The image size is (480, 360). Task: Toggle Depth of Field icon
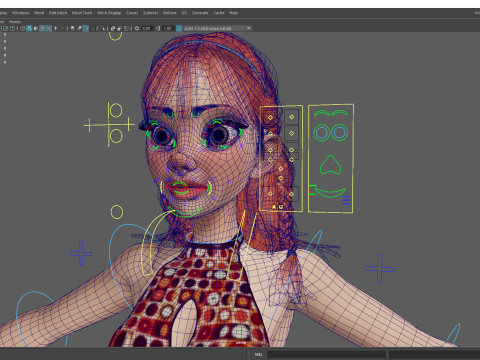point(92,28)
